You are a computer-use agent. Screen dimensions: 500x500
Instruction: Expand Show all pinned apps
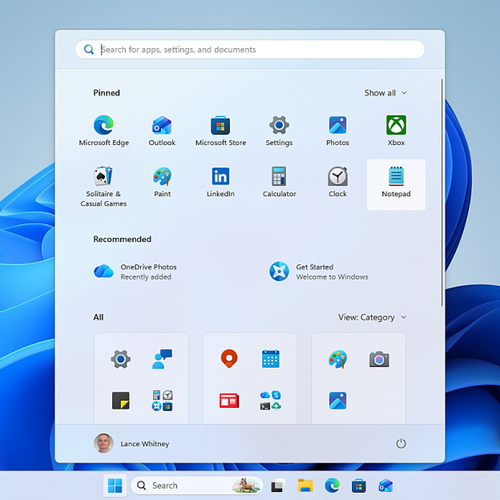point(385,93)
